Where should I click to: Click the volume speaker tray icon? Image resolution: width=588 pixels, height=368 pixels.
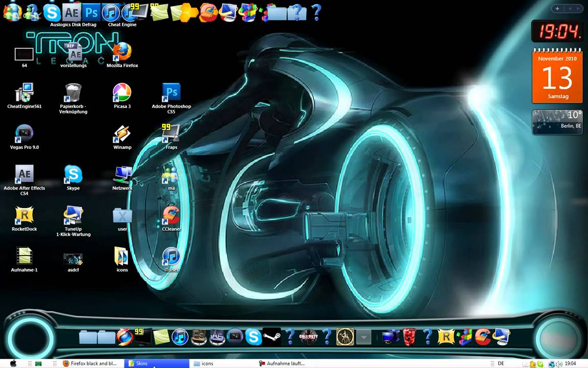coord(559,364)
